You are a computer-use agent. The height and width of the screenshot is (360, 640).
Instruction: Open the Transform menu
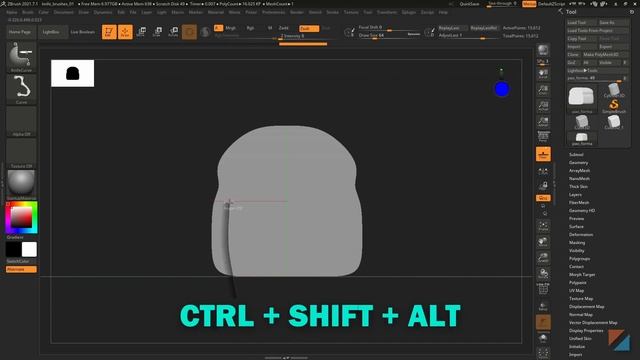387,12
